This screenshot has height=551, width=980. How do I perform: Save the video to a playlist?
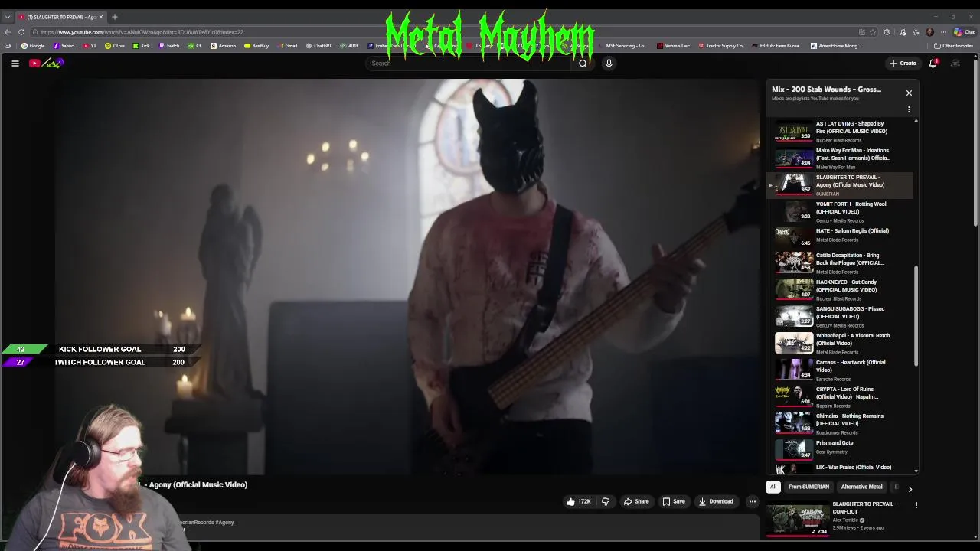coord(674,501)
